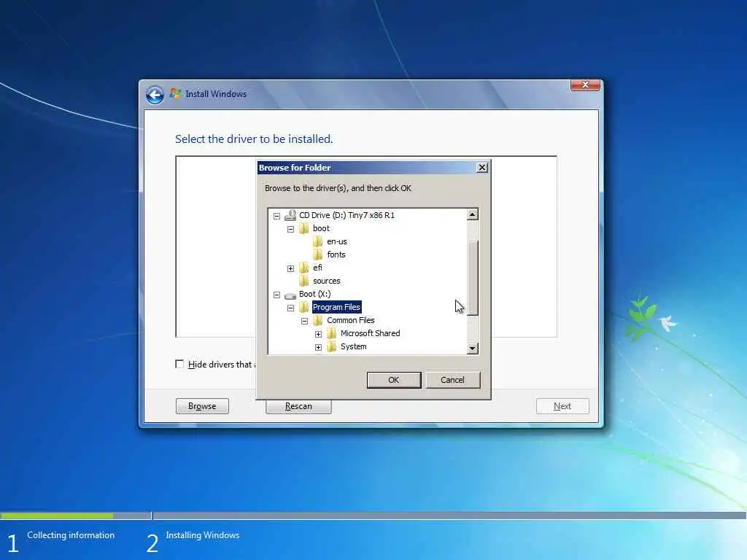This screenshot has height=560, width=747.
Task: Select the 'CD Drive (D:) Tiny7 x86 R1' entry
Action: (347, 215)
